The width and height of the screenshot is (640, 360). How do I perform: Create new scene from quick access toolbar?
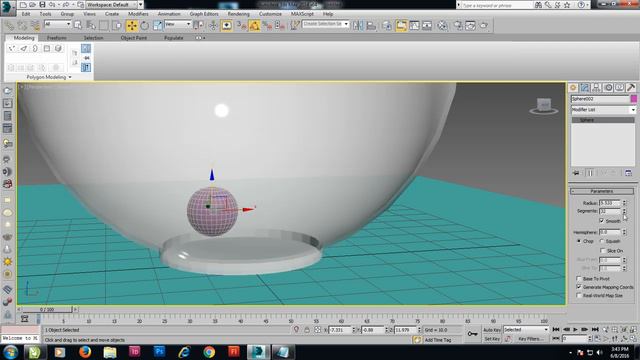point(23,5)
